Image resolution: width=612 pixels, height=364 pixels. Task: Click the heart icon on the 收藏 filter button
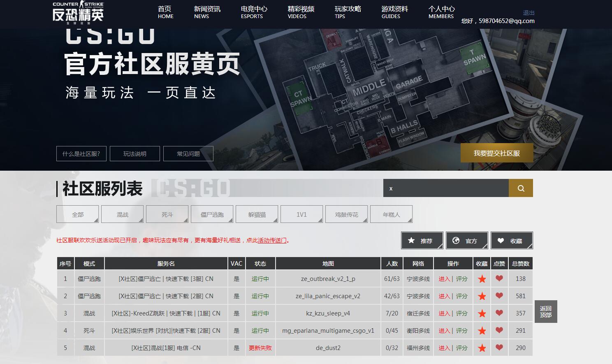[x=501, y=240]
